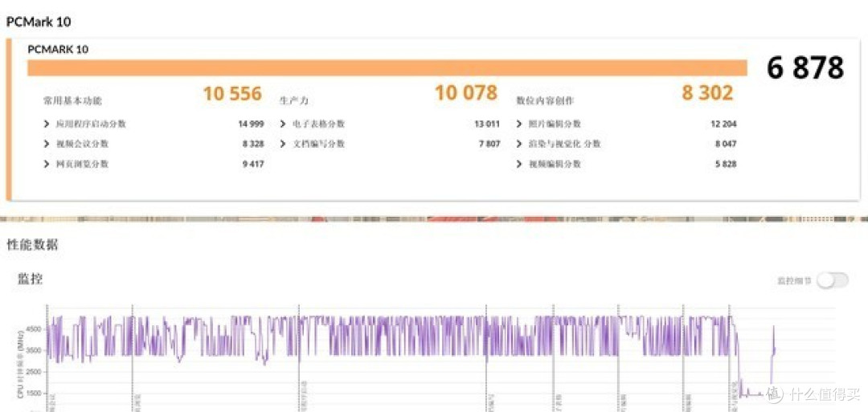868x412 pixels.
Task: Click the 性能数据 section heading
Action: tap(32, 245)
